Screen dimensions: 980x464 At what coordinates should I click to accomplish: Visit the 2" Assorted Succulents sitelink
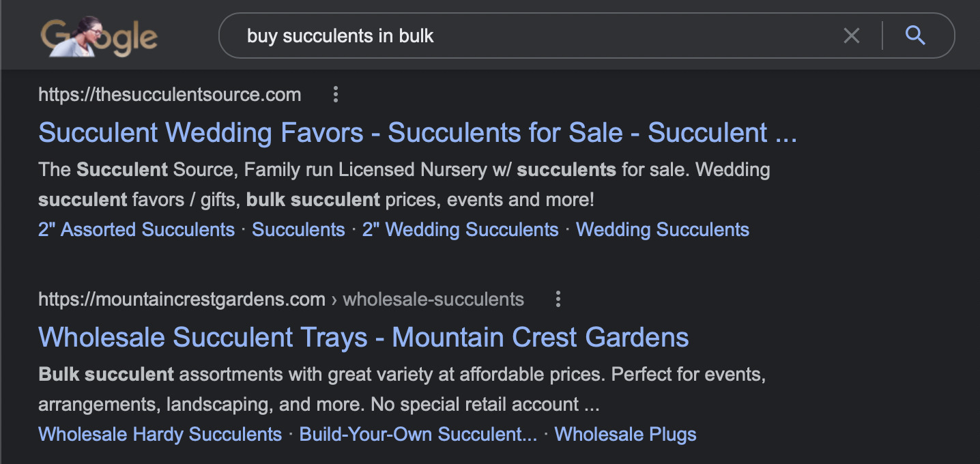tap(136, 230)
